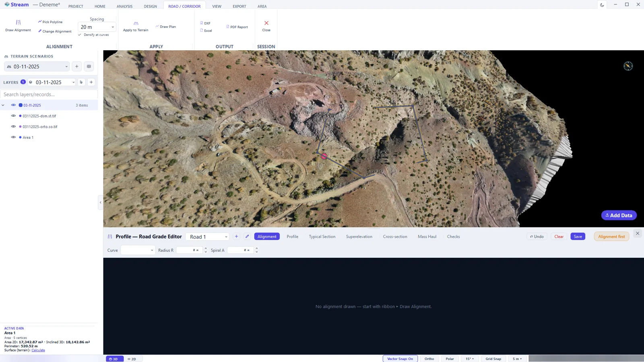Open the Spacing 20 m dropdown
This screenshot has width=644, height=362.
click(97, 27)
